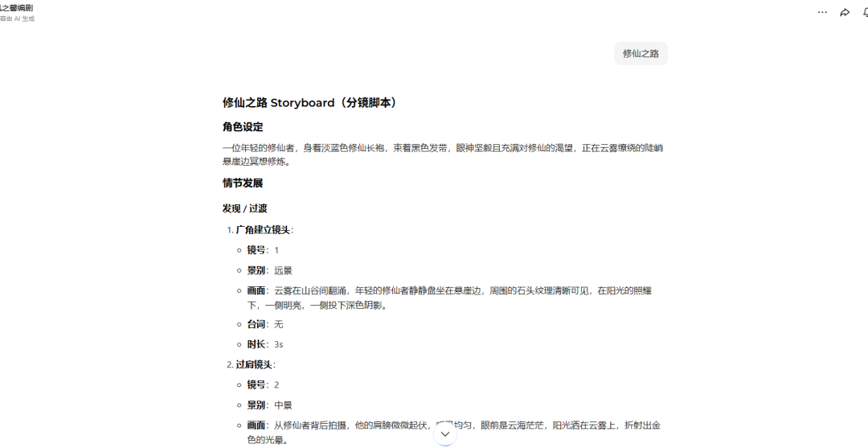Click the 发现 / 过渡 subheading
868x448 pixels.
click(x=244, y=209)
